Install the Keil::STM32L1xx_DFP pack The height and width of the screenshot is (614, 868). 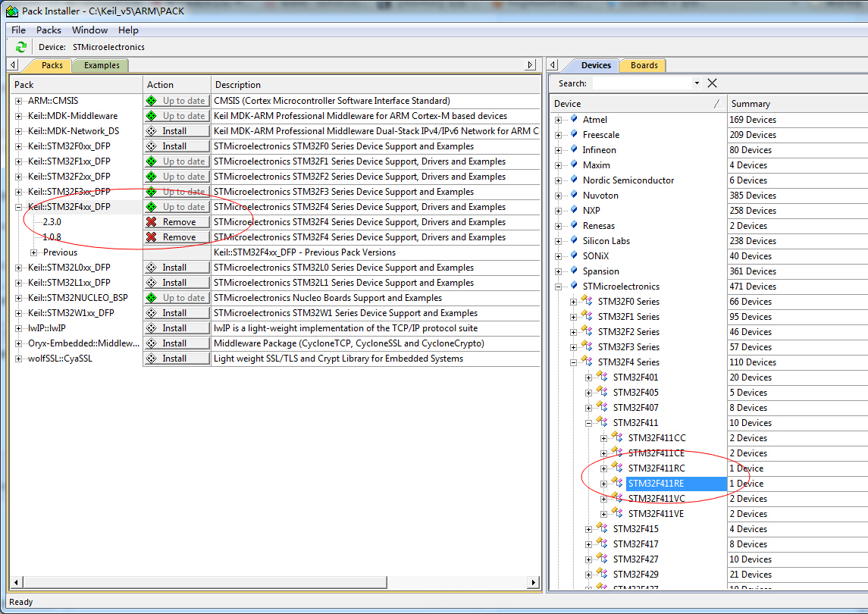[177, 283]
